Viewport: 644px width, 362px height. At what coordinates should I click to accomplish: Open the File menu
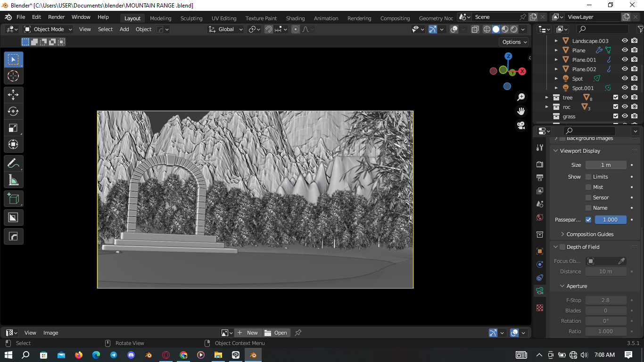tap(21, 17)
